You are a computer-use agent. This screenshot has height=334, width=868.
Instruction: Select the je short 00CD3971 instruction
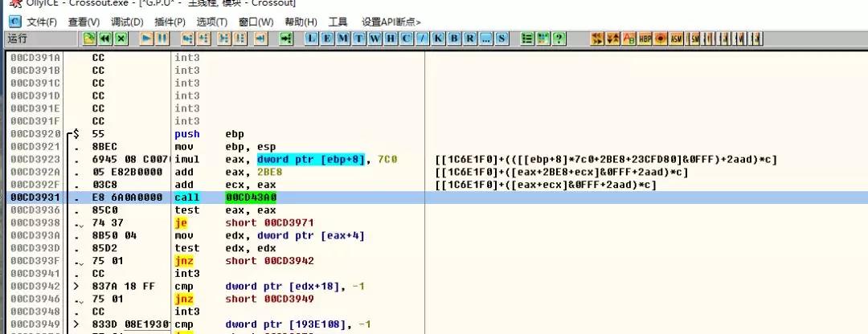point(241,222)
